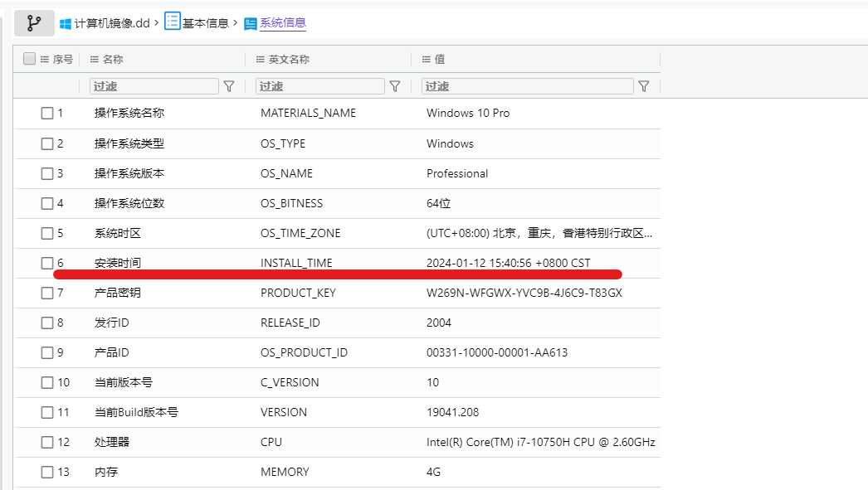The image size is (868, 490).
Task: Open the 计算机镜像.dd breadcrumb
Action: [112, 23]
